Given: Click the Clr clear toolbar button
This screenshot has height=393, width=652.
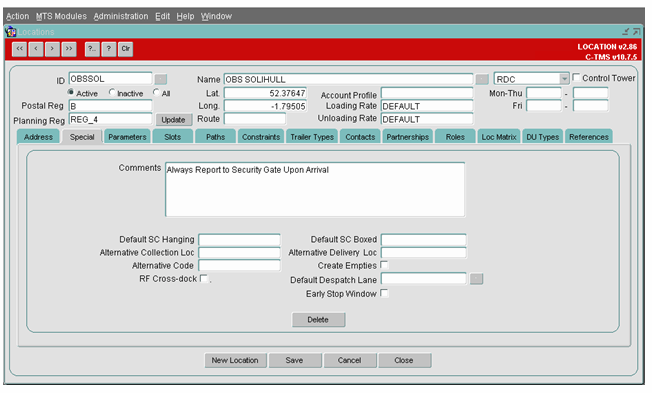Looking at the screenshot, I should 126,49.
